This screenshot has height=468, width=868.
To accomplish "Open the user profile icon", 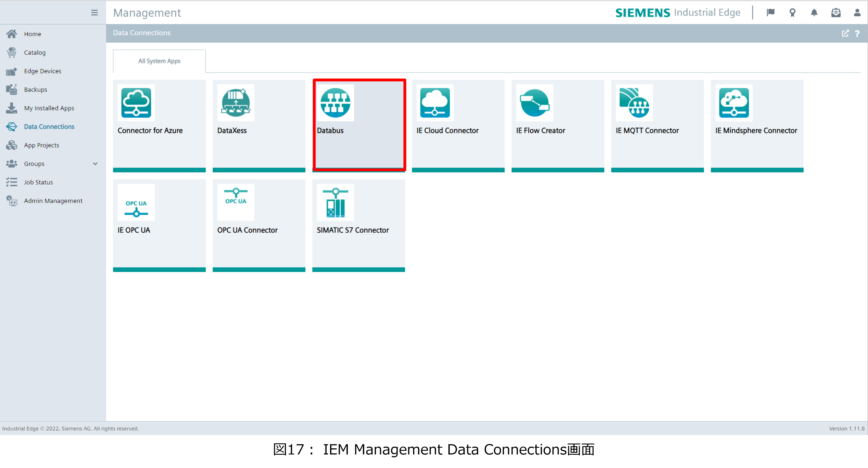I will [x=857, y=13].
